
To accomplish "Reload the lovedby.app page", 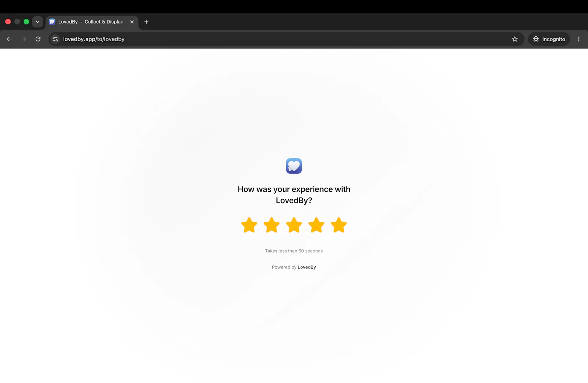I will [38, 39].
